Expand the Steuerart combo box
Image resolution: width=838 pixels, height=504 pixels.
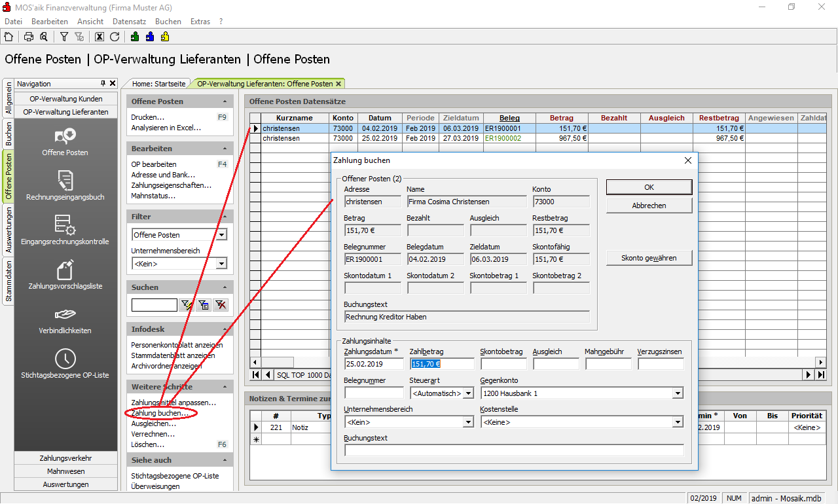(469, 393)
